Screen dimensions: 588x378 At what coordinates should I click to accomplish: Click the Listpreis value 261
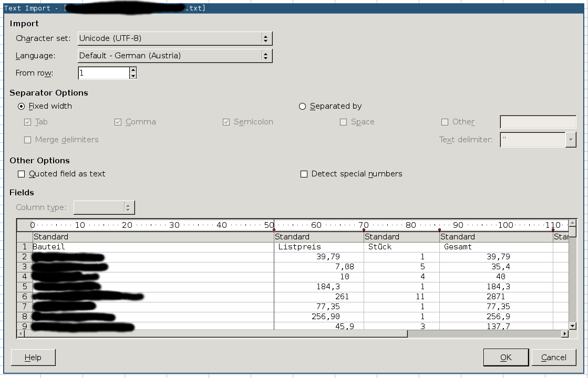coord(342,297)
